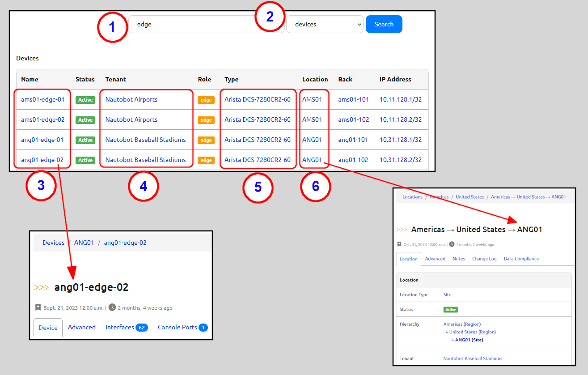This screenshot has height=375, width=588.
Task: Click the bookmark icon beside Sept. 21 date
Action: (x=38, y=307)
